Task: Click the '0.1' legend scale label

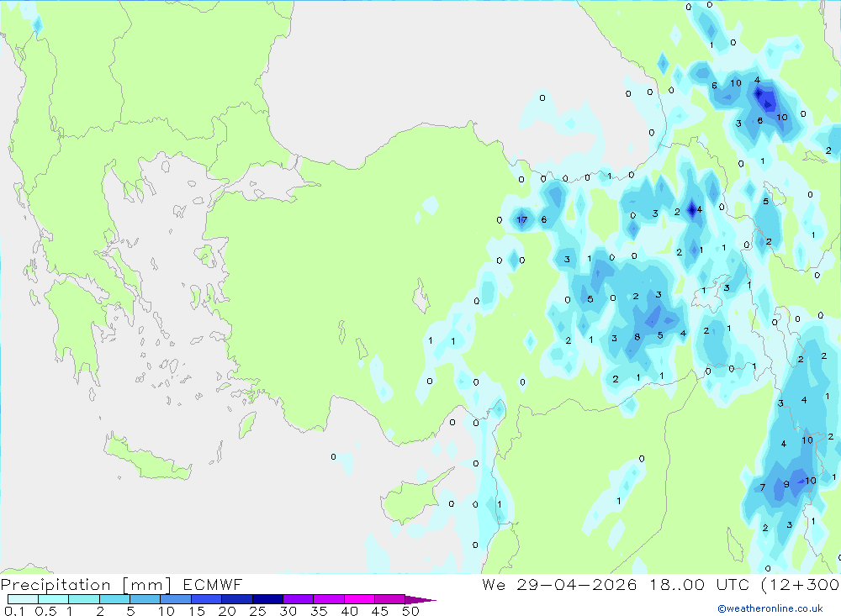Action: click(x=14, y=611)
